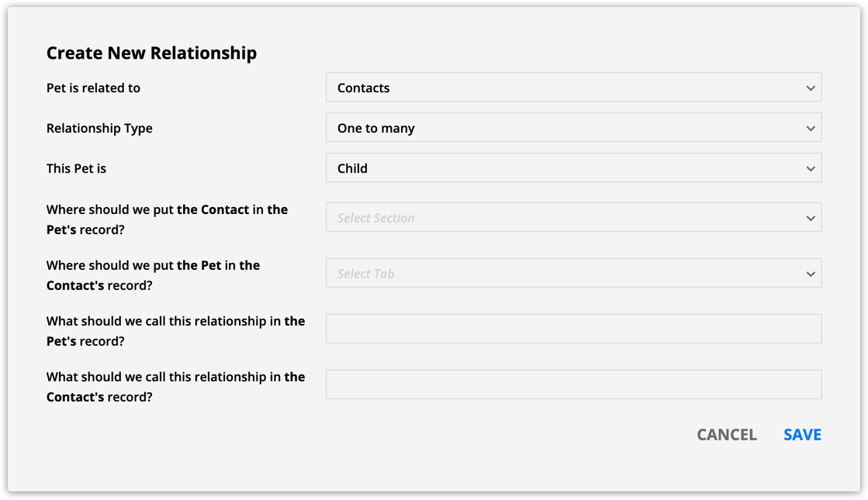Click the Where should we put the Contact label
This screenshot has width=868, height=500.
click(x=167, y=219)
